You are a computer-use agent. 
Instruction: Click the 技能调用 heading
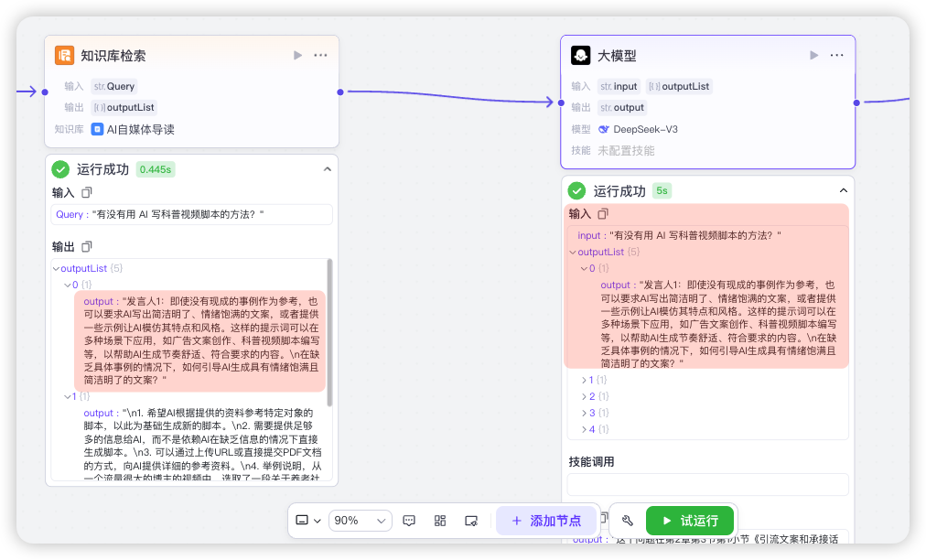click(x=591, y=461)
